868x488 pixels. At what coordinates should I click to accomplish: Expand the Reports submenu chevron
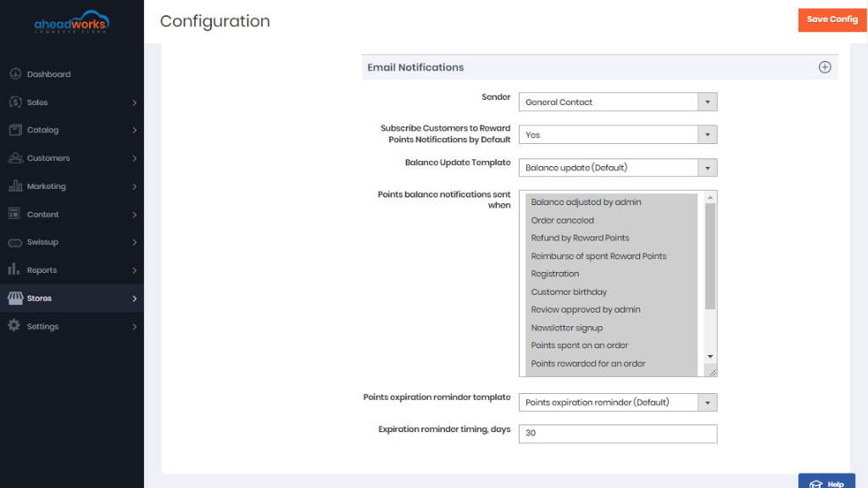coord(135,270)
